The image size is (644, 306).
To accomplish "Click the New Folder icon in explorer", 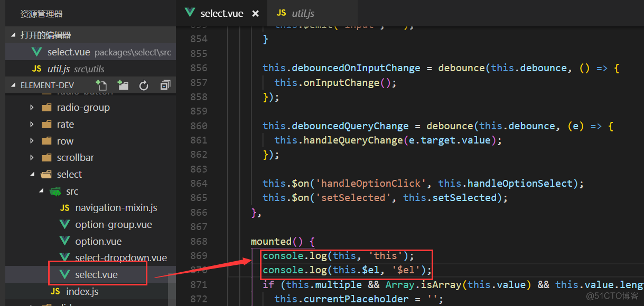I will coord(123,85).
